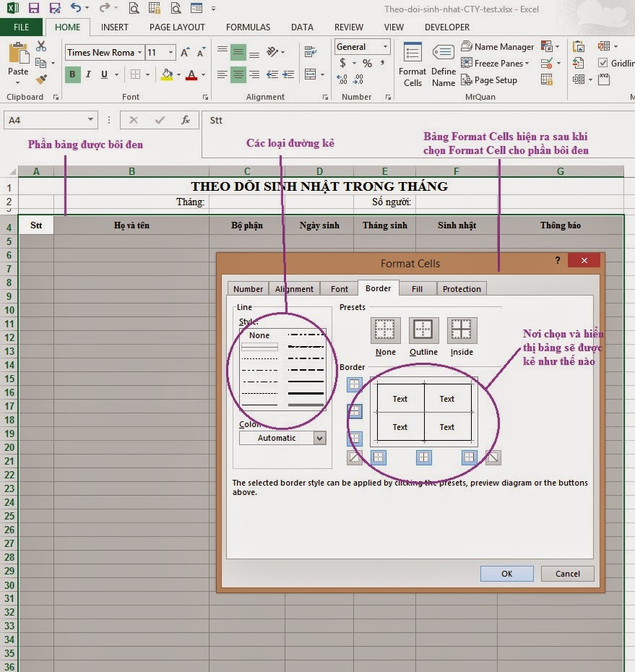
Task: Toggle Middle Align vertical alignment
Action: pyautogui.click(x=238, y=52)
